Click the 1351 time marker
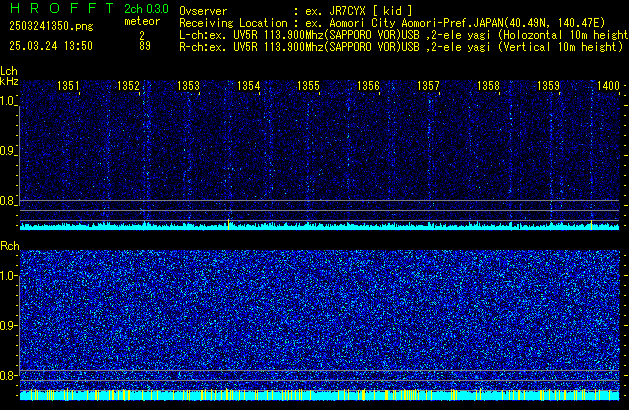The height and width of the screenshot is (410, 629). coord(68,86)
